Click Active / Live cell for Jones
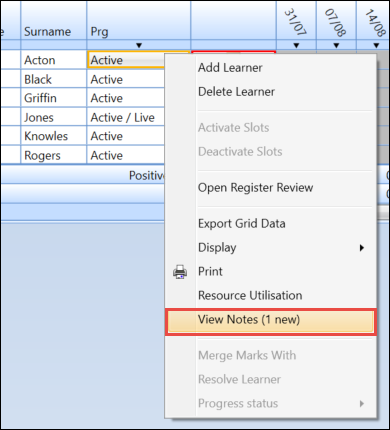390x430 pixels. tap(126, 117)
